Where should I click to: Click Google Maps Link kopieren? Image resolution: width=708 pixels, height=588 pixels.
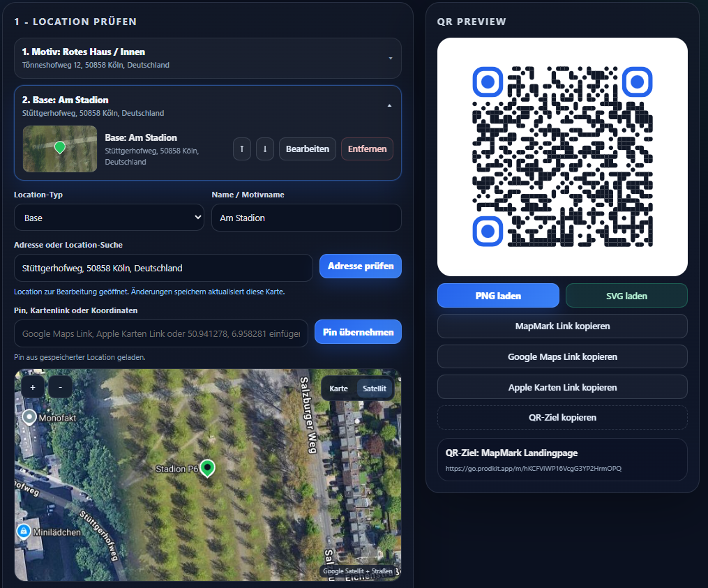[x=562, y=356]
